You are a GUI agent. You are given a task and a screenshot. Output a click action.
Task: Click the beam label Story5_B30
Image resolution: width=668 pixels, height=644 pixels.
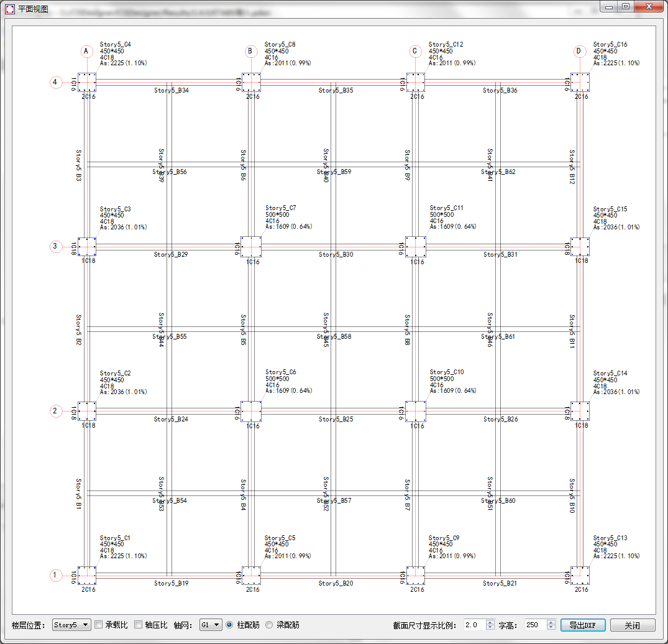coord(336,254)
